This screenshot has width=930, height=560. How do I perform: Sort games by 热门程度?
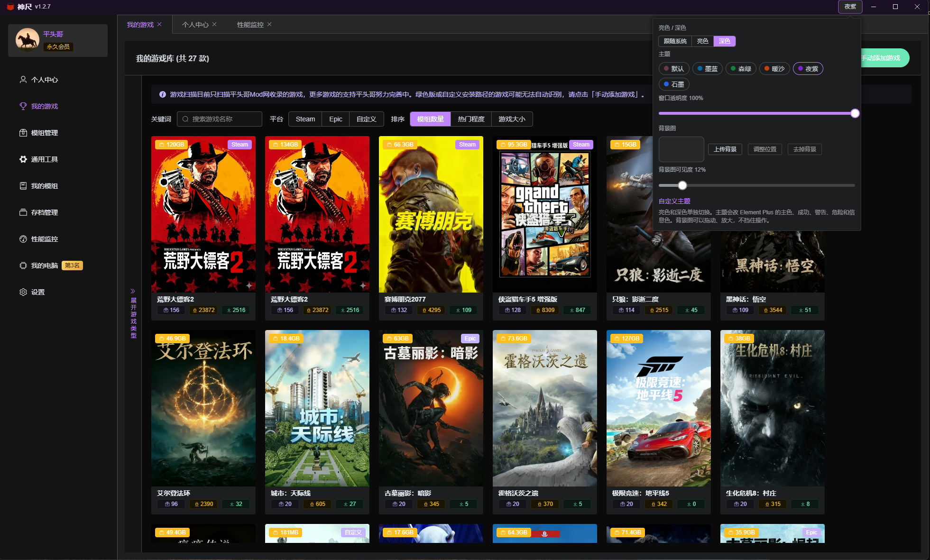point(471,119)
